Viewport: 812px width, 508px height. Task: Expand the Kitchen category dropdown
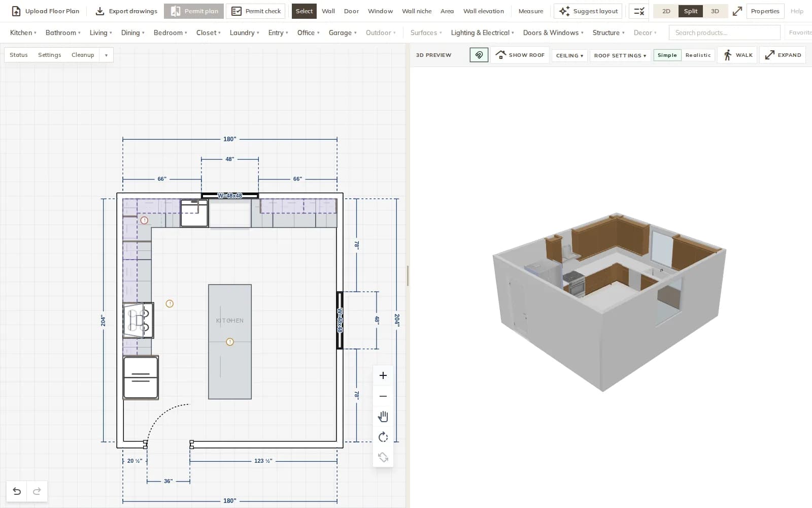click(23, 33)
